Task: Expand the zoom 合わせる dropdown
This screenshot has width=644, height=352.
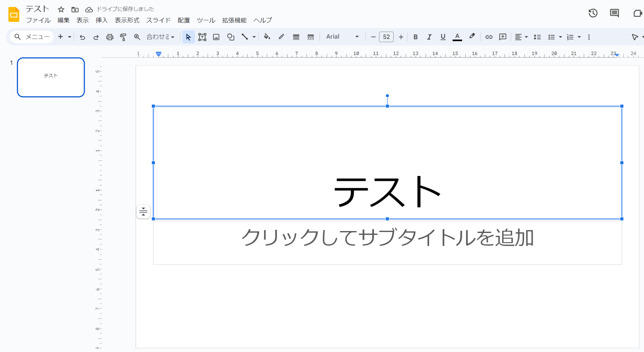Action: tap(160, 37)
